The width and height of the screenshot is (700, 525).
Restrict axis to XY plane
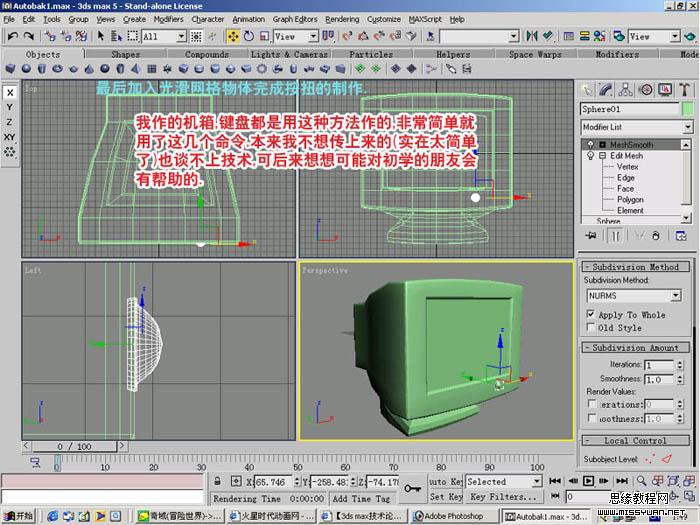pos(10,137)
